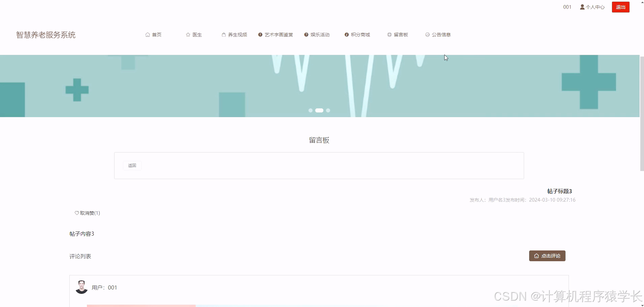Viewport: 644px width, 307px height.
Task: Click the house icon inside 点击评论 button
Action: 537,256
